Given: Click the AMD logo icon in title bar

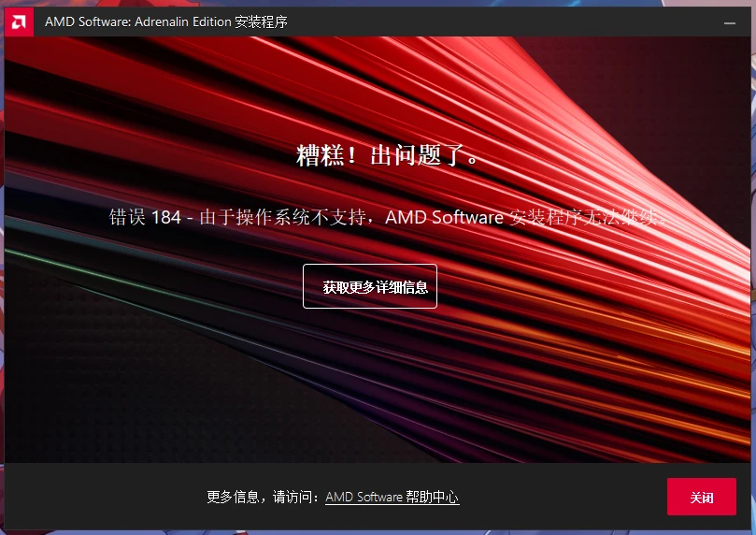Looking at the screenshot, I should [19, 22].
